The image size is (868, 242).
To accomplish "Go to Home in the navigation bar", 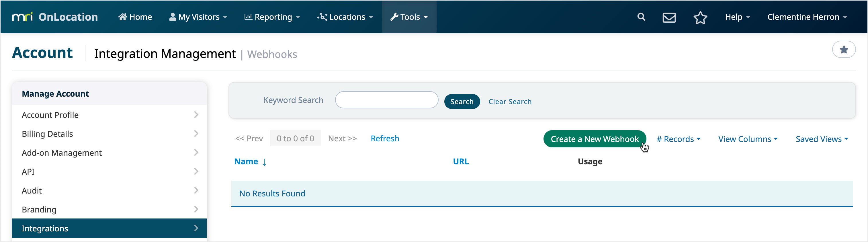I will coord(135,17).
